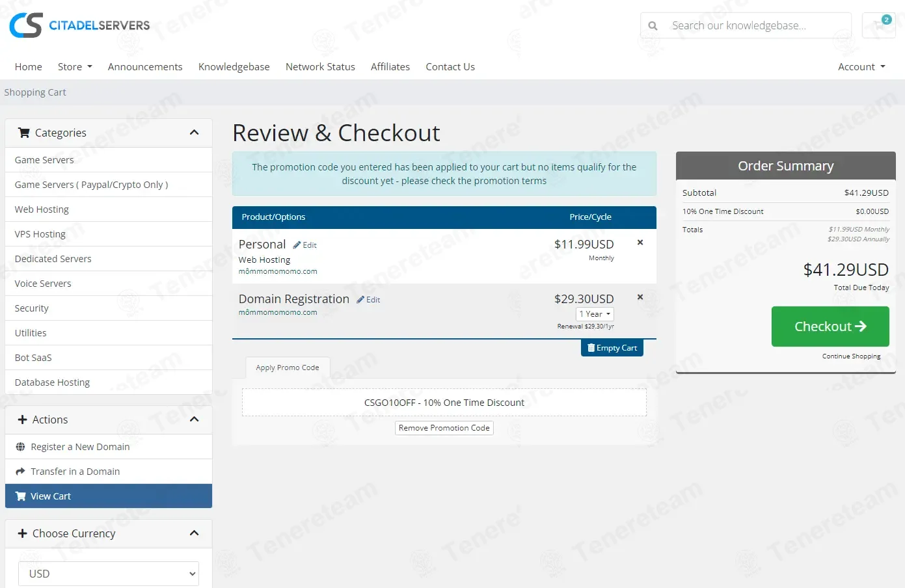Open Network Status page

coord(320,67)
